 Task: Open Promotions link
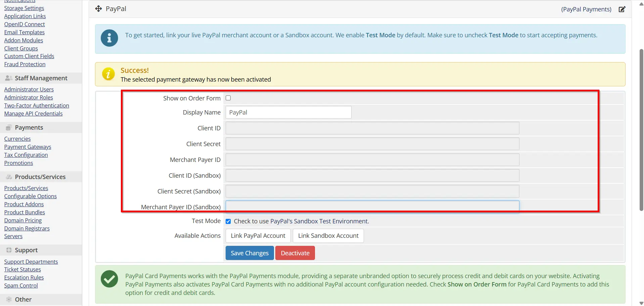click(18, 163)
